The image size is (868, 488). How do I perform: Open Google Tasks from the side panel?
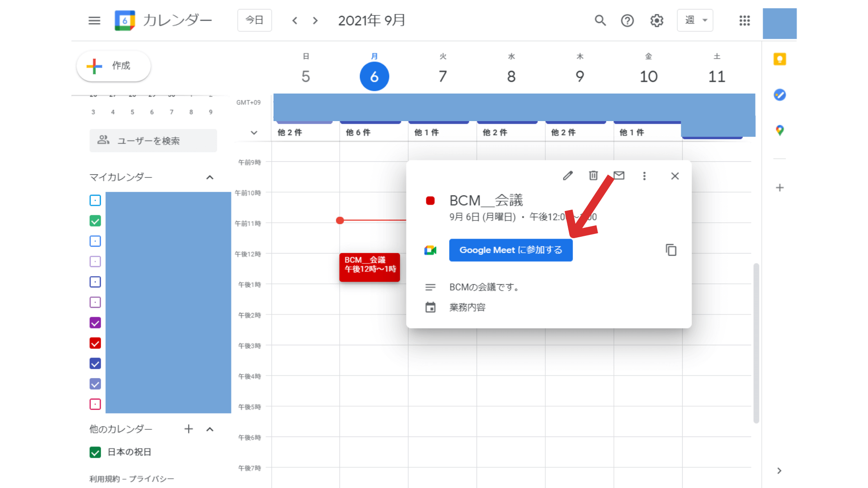pos(779,95)
